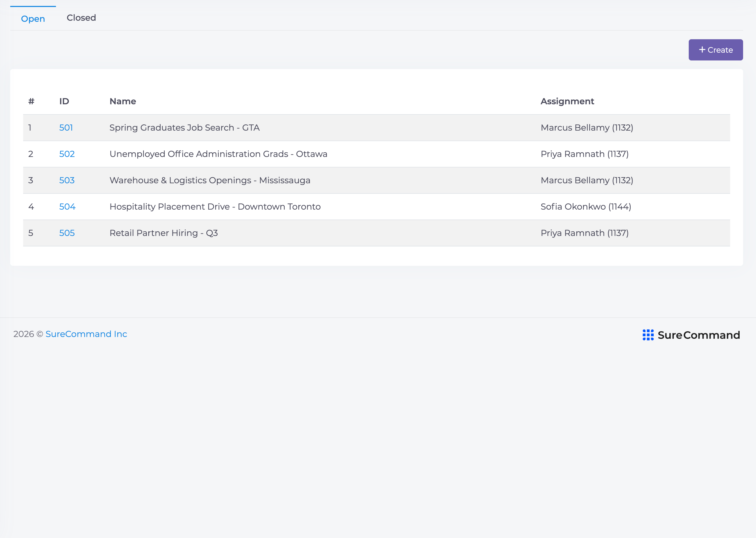
Task: Click the plus icon on Create button
Action: point(702,50)
